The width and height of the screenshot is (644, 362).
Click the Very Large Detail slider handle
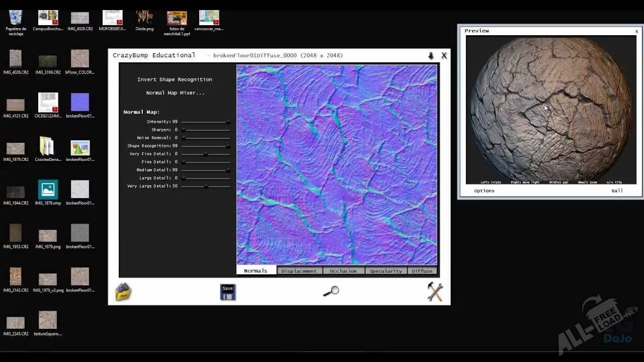(x=206, y=186)
